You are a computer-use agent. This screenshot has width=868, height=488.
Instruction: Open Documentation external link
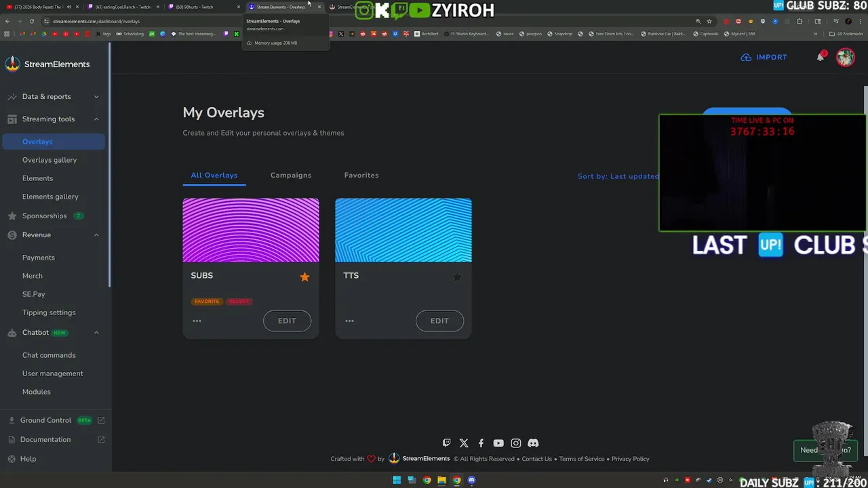click(x=56, y=439)
